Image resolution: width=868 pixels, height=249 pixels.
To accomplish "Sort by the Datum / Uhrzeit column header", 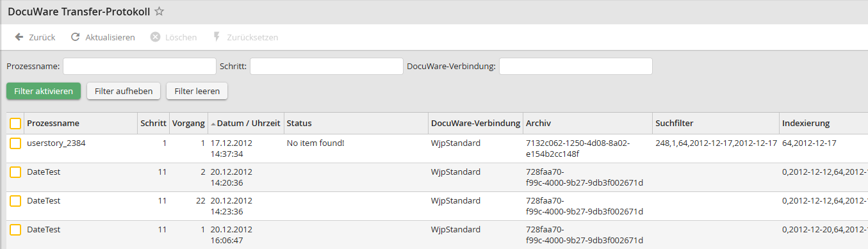I will pos(246,124).
